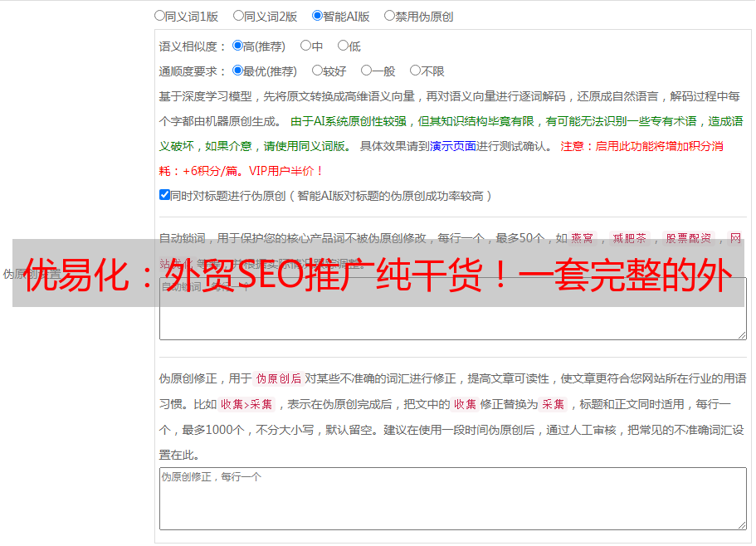756x546 pixels.
Task: Click the 自动锁词 textarea resize handle
Action: coord(742,335)
